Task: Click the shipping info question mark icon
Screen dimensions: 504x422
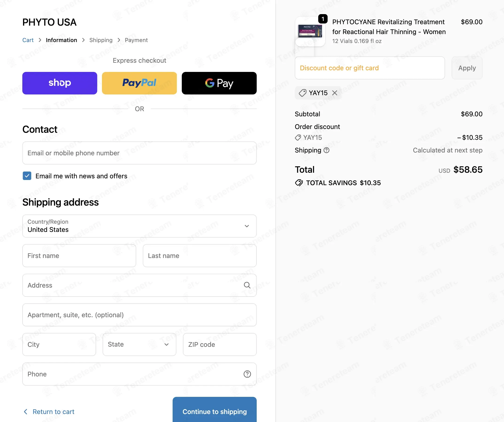Action: click(x=326, y=150)
